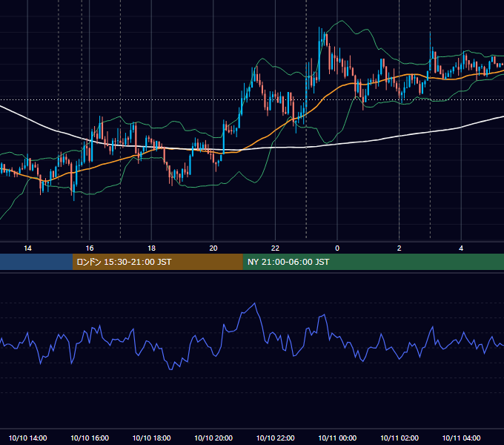
Task: Click the 10/10 16:00 date label
Action: (90, 438)
